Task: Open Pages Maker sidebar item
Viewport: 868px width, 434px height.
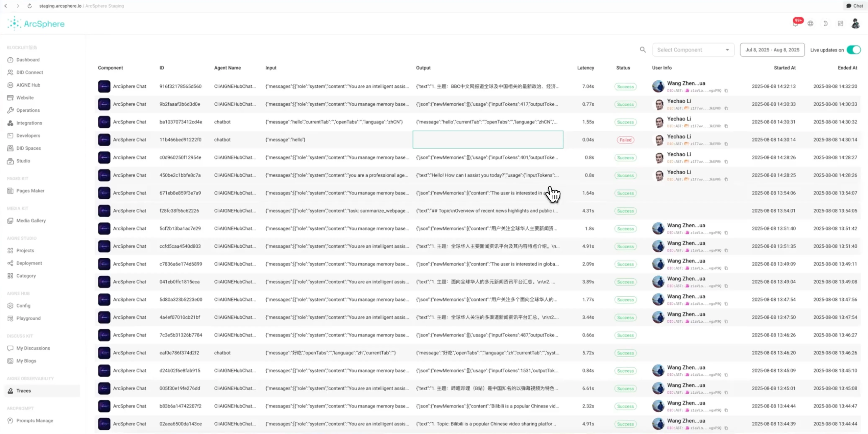Action: pos(30,191)
